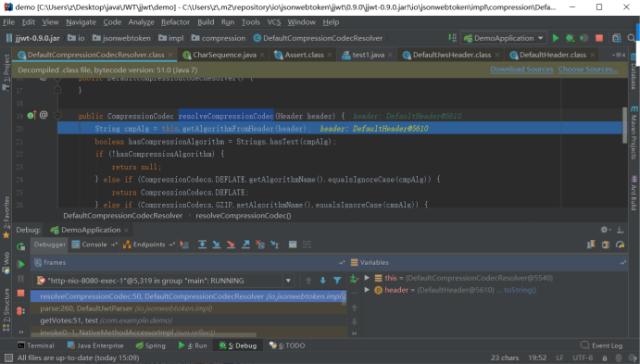Step Over icon in debugger toolbar

(x=202, y=245)
